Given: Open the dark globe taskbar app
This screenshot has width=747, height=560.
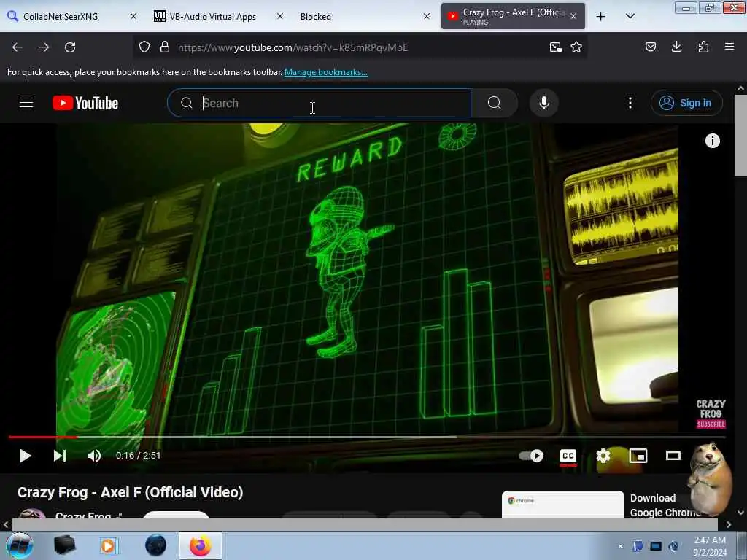Looking at the screenshot, I should coord(156,545).
